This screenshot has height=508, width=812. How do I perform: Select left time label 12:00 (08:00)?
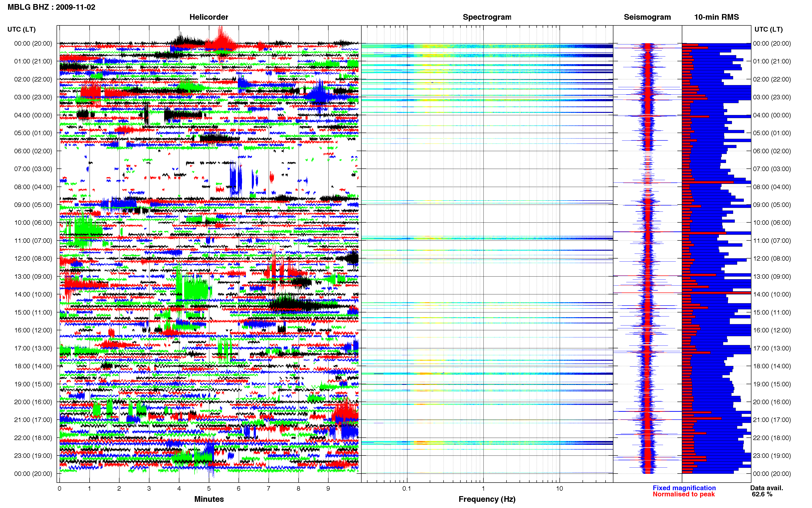[33, 258]
